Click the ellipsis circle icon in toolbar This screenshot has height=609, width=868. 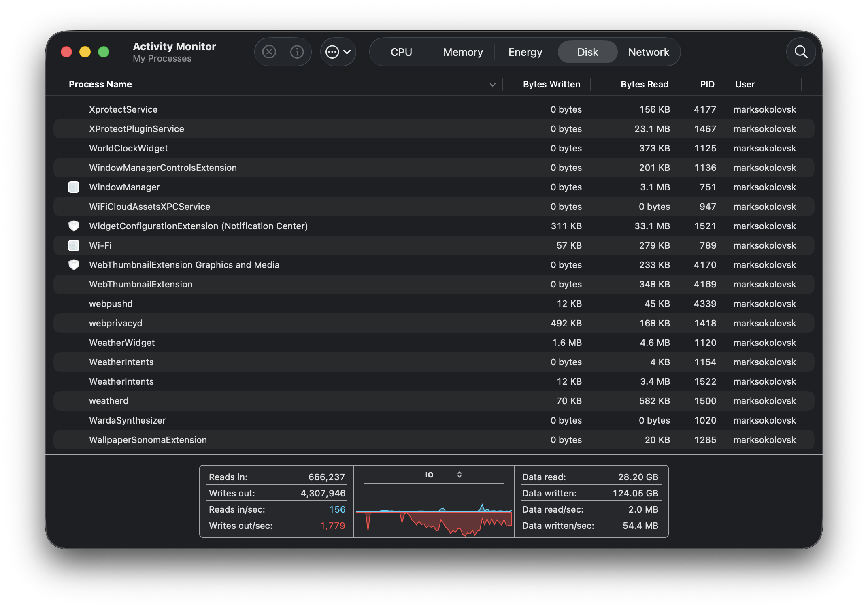(332, 52)
